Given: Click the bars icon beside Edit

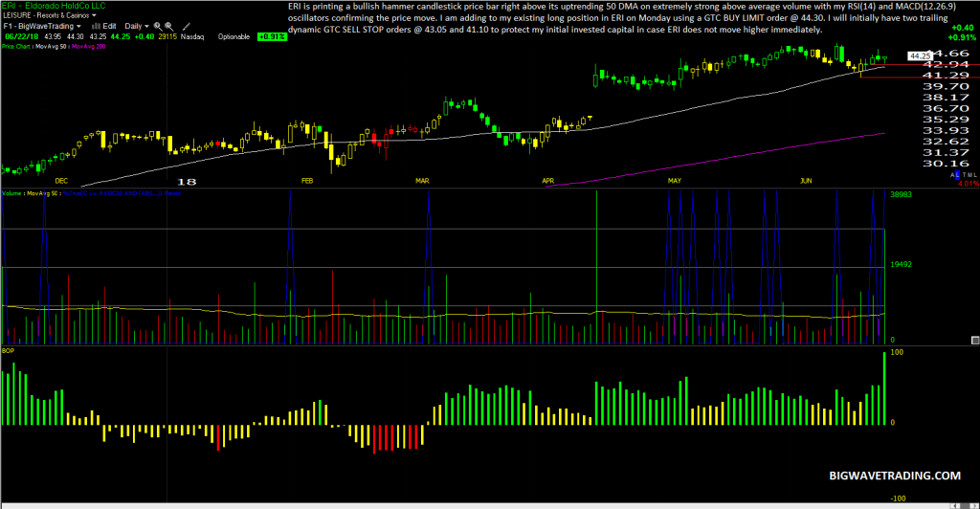Looking at the screenshot, I should [x=97, y=26].
